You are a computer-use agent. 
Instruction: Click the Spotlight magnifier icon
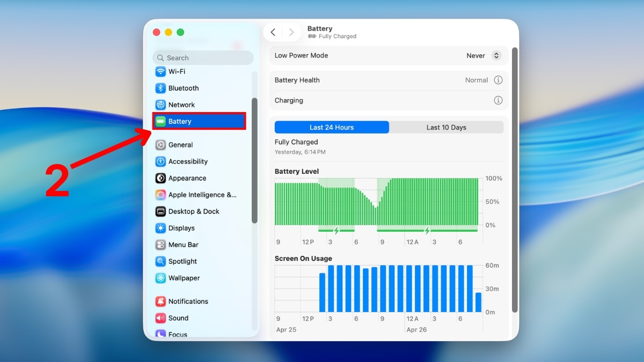160,261
